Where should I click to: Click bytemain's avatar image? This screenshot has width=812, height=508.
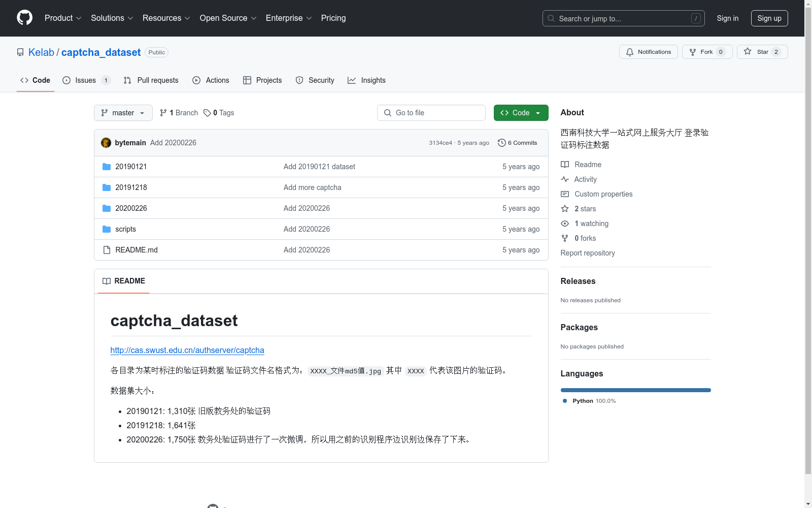coord(106,143)
